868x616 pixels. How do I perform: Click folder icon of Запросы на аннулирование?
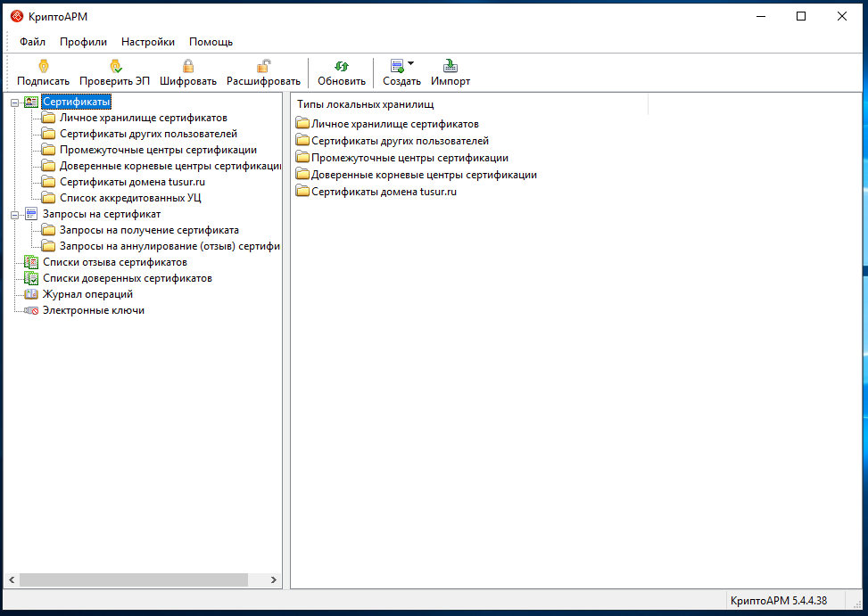point(49,246)
